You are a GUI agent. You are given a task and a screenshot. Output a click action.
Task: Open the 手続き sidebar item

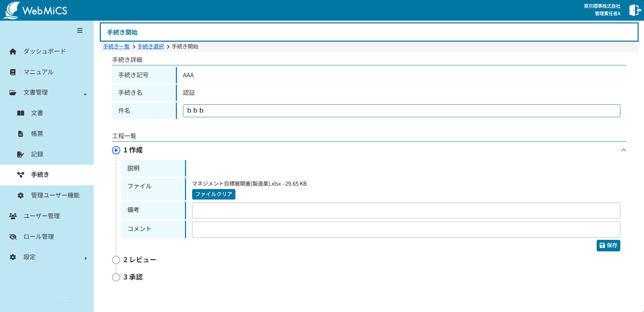pos(40,175)
